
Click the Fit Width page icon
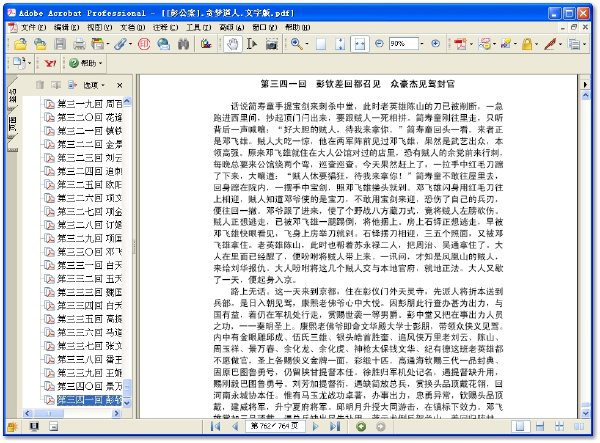359,44
